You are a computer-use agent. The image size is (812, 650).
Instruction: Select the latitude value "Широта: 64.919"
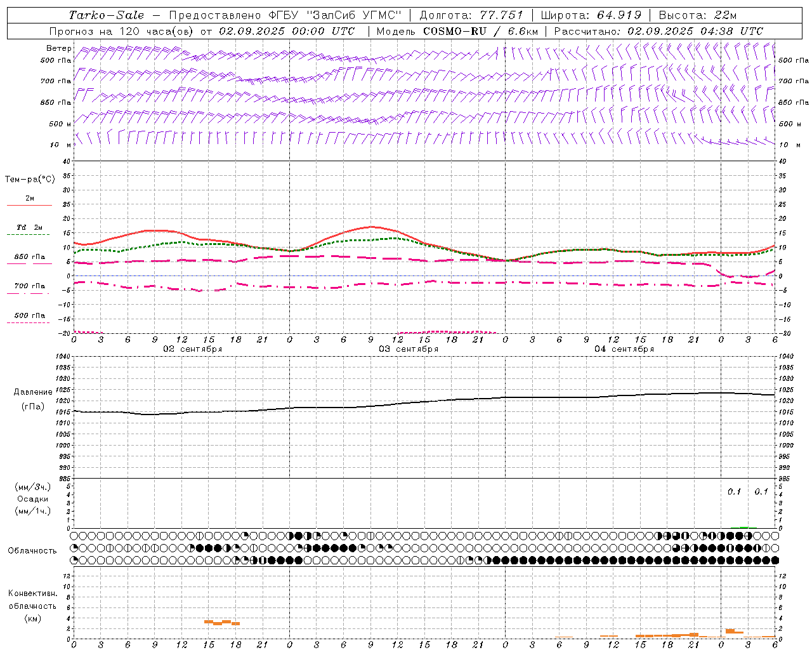(591, 15)
